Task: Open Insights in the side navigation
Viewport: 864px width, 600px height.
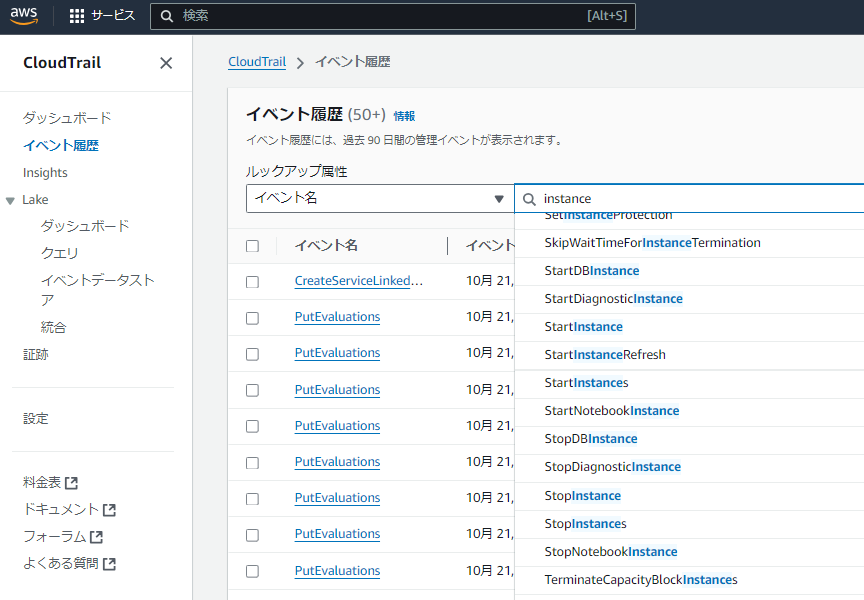Action: click(45, 173)
